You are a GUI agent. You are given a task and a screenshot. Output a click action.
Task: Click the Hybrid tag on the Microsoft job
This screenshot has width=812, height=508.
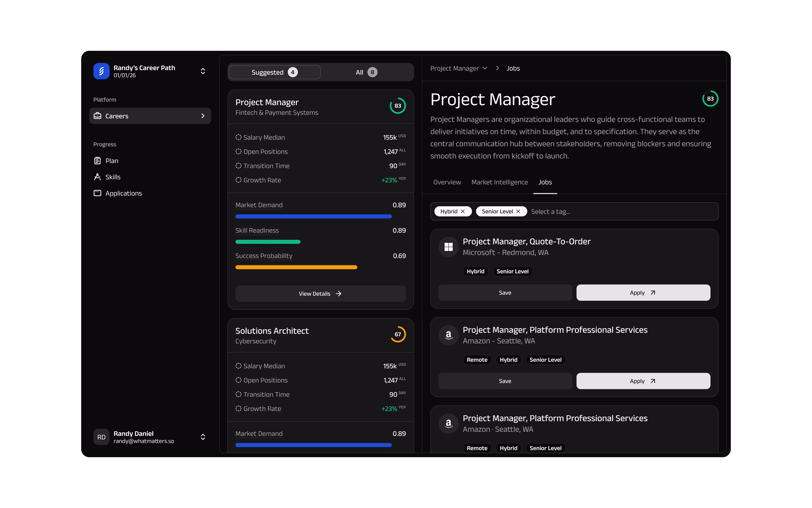[476, 271]
